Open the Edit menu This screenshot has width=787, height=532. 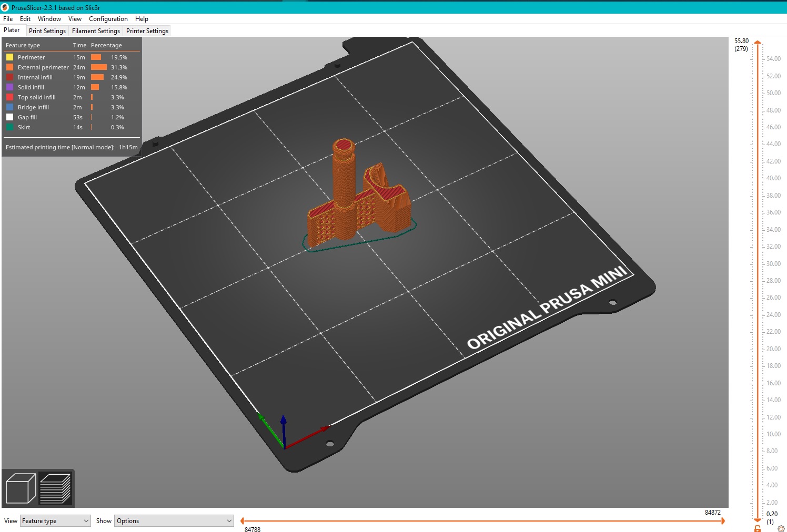pos(25,19)
